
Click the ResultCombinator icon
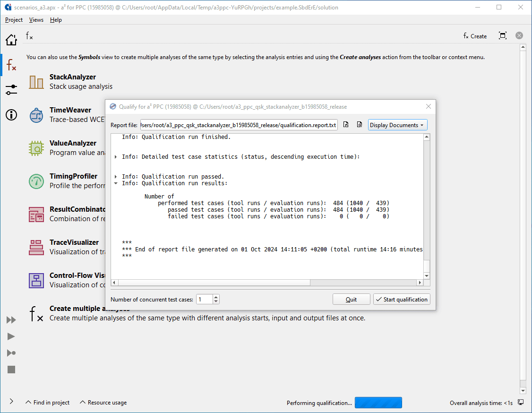[x=36, y=214]
